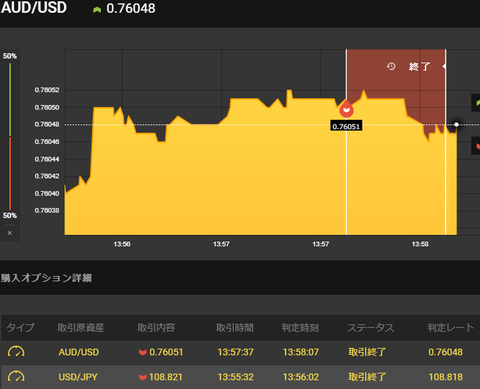Image resolution: width=480 pixels, height=389 pixels.
Task: Click the expiry time 13:56:02
Action: [x=301, y=377]
